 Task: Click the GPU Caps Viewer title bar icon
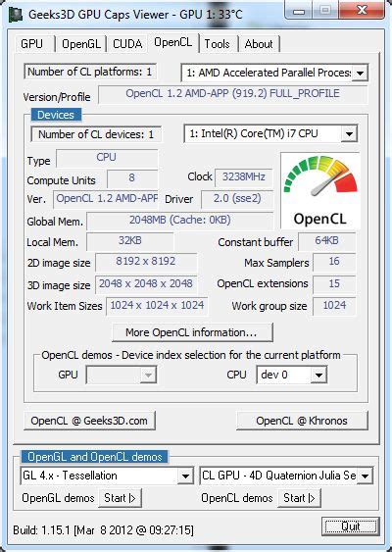tap(17, 15)
